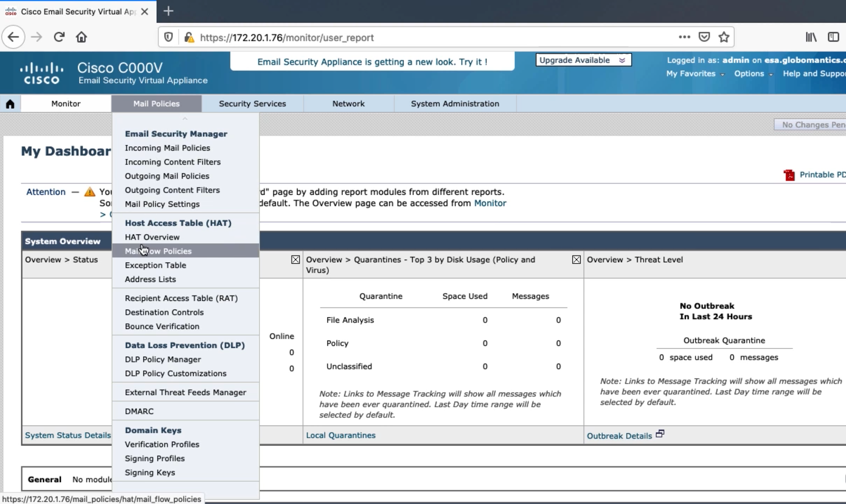Open the tracking protection shield icon
846x504 pixels.
(168, 37)
